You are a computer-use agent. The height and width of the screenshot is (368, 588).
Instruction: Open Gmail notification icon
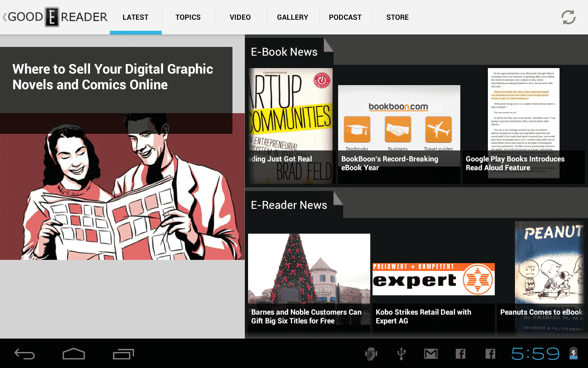(430, 353)
